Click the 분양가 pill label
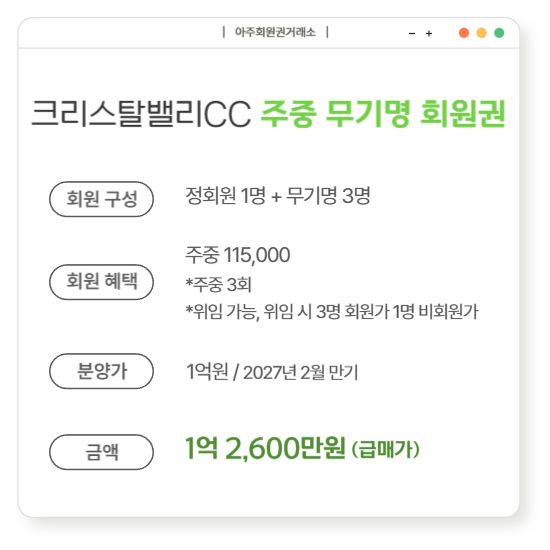The image size is (550, 550). click(x=101, y=371)
